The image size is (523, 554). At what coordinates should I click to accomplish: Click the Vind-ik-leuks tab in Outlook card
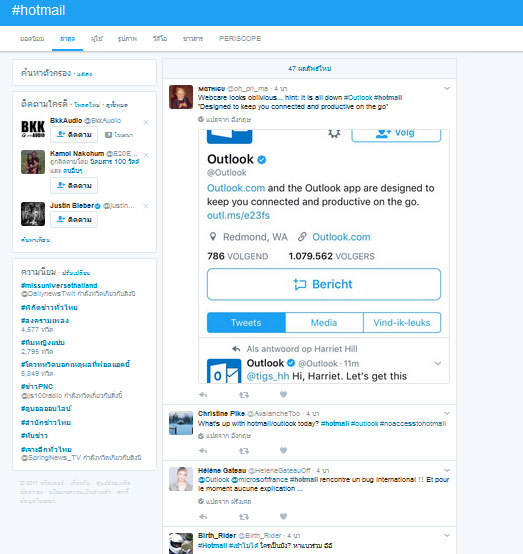402,323
